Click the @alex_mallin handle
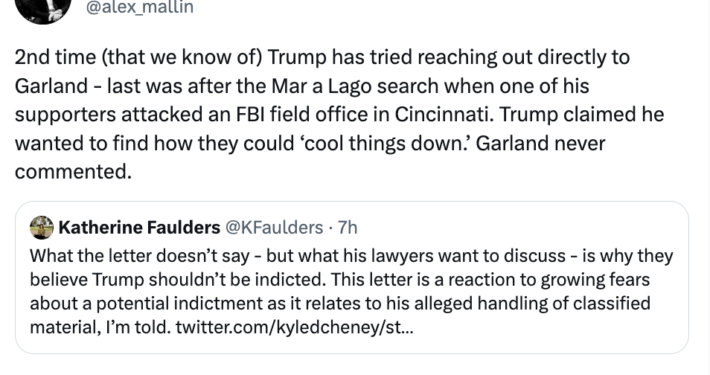Viewport: 710px width, 375px height. pos(140,7)
